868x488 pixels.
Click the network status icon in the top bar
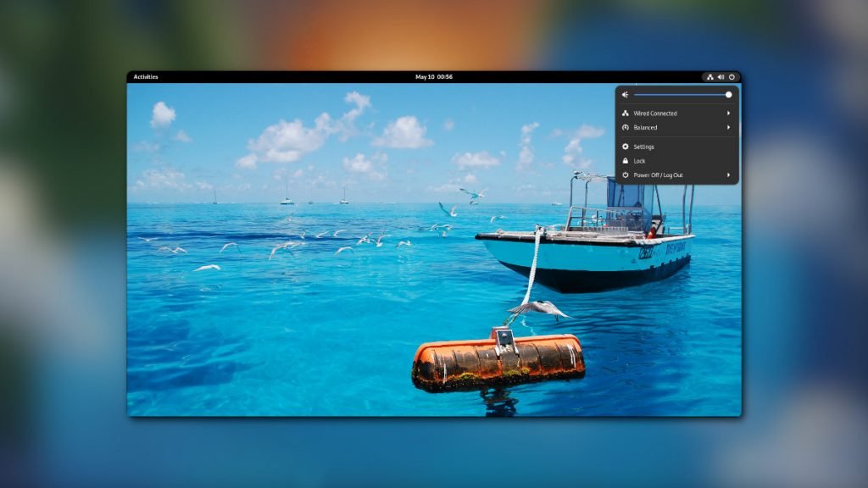tap(710, 76)
